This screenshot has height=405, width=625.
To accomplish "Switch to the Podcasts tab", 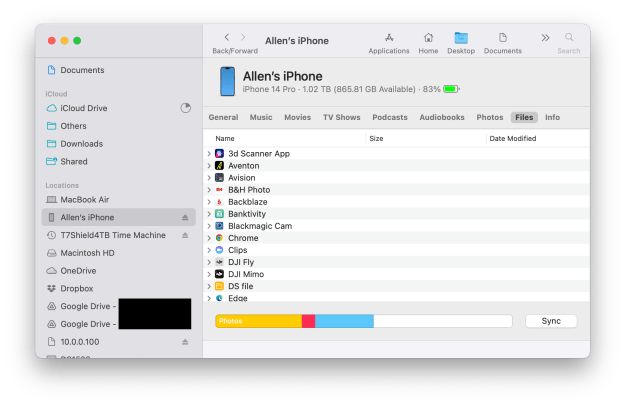I will click(390, 117).
